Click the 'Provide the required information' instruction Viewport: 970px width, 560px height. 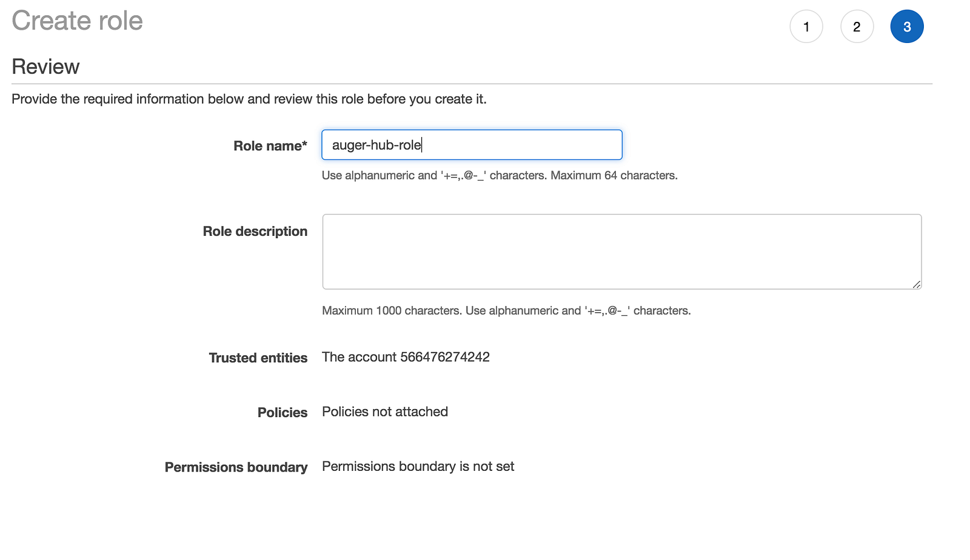click(249, 99)
